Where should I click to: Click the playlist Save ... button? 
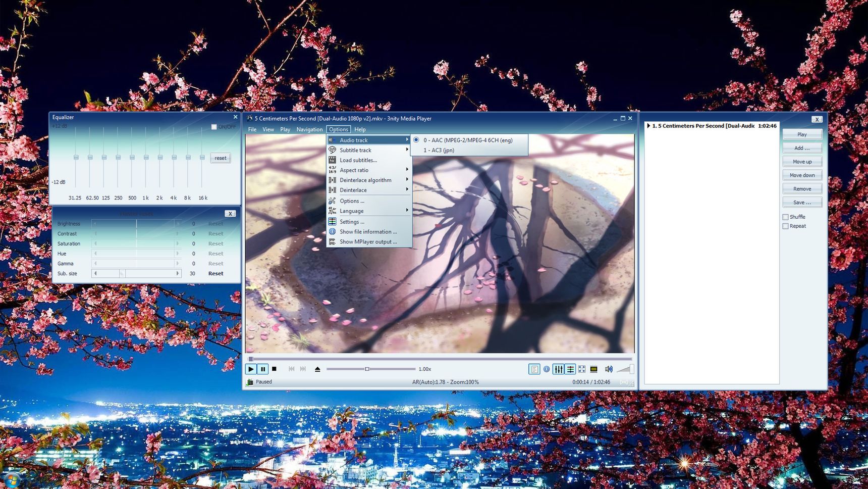pyautogui.click(x=802, y=203)
